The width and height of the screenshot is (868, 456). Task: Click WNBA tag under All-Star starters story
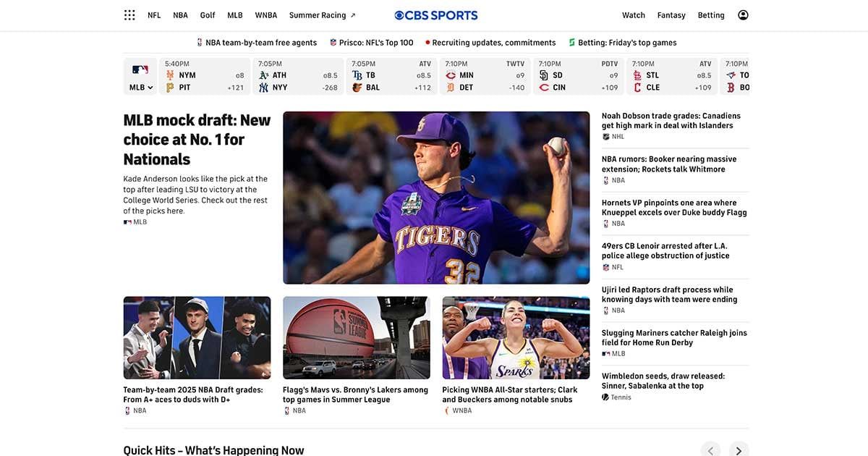click(457, 410)
